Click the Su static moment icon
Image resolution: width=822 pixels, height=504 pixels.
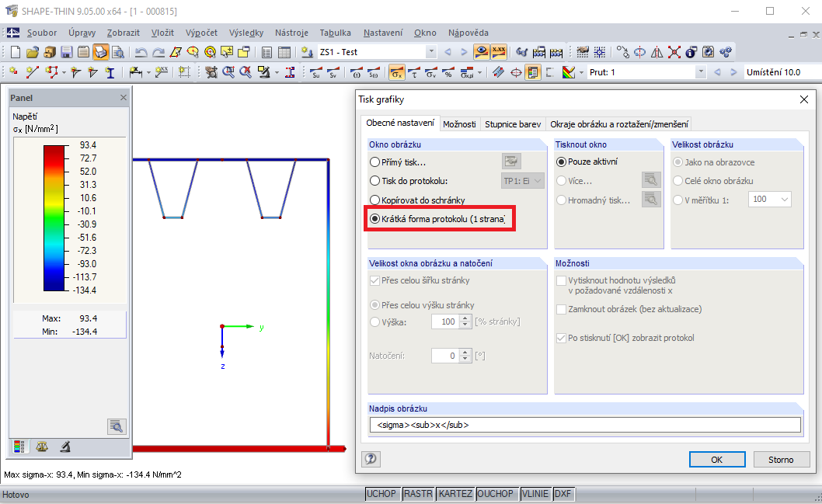tap(315, 72)
